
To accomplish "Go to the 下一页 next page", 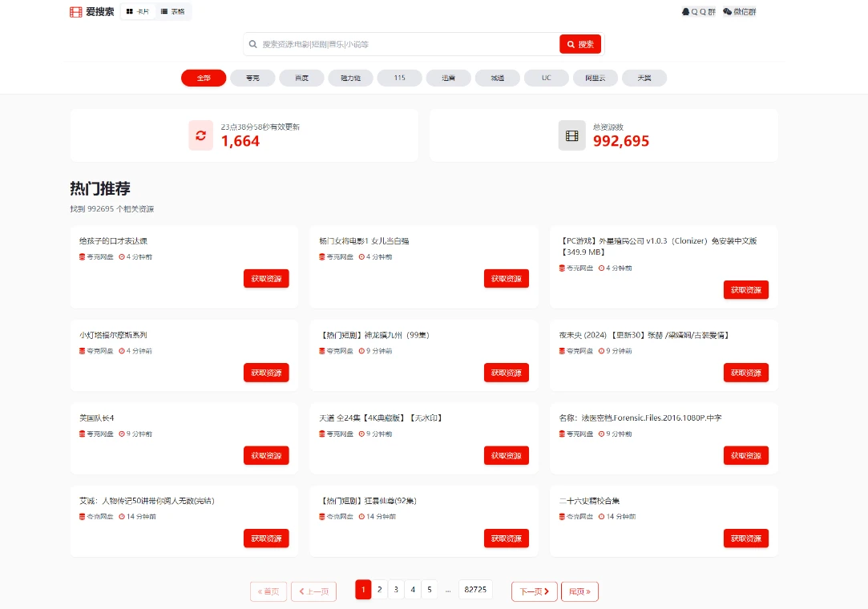I will coord(535,591).
